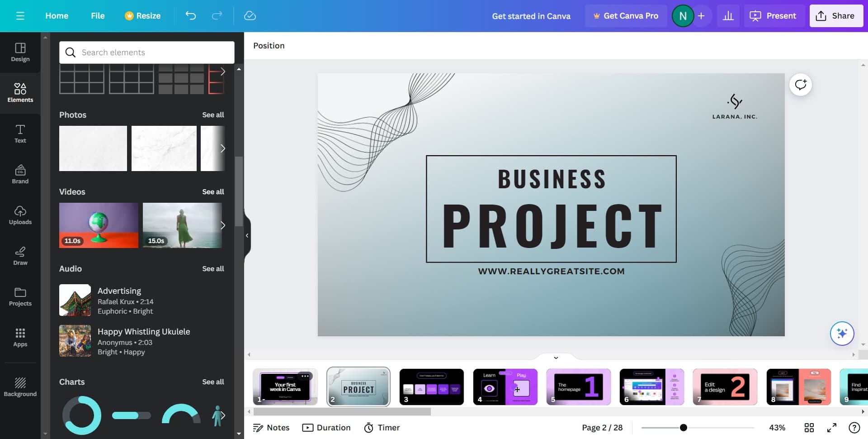Open the Draw tool in sidebar

point(20,256)
